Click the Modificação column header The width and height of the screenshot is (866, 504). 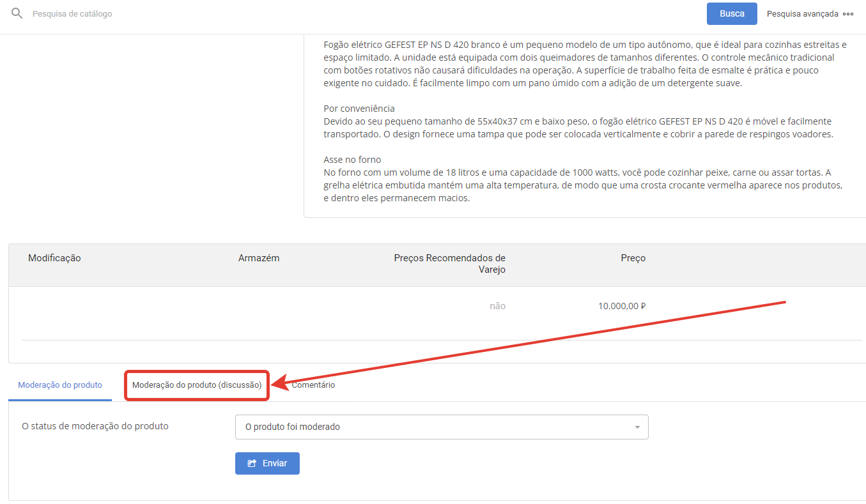click(x=54, y=258)
